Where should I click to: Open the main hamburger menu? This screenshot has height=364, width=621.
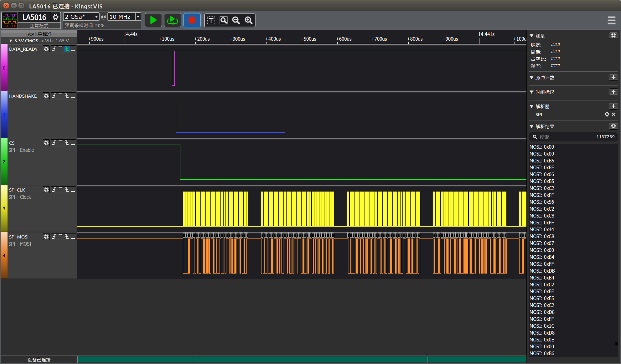[611, 20]
